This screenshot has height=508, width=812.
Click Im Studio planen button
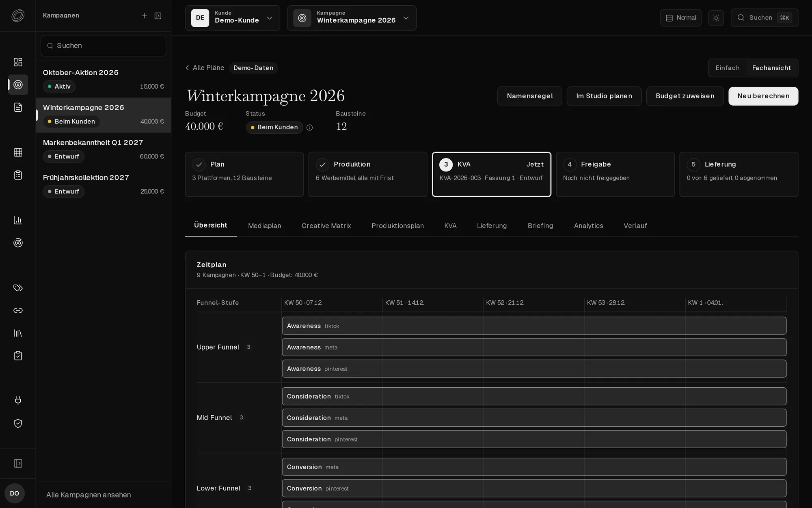pyautogui.click(x=604, y=96)
